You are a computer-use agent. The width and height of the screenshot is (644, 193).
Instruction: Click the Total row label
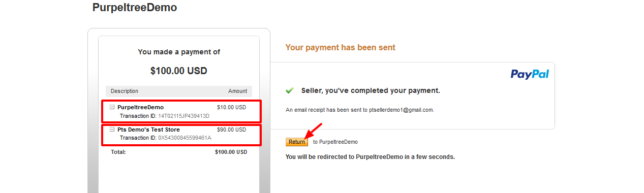[x=118, y=152]
